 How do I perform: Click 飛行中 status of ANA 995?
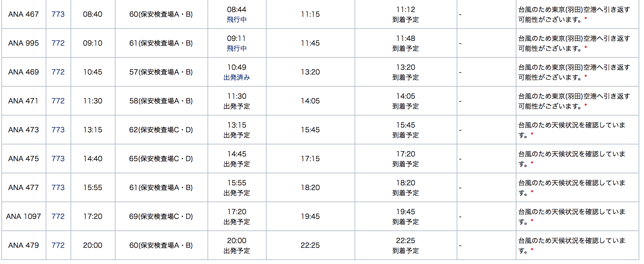tap(237, 48)
